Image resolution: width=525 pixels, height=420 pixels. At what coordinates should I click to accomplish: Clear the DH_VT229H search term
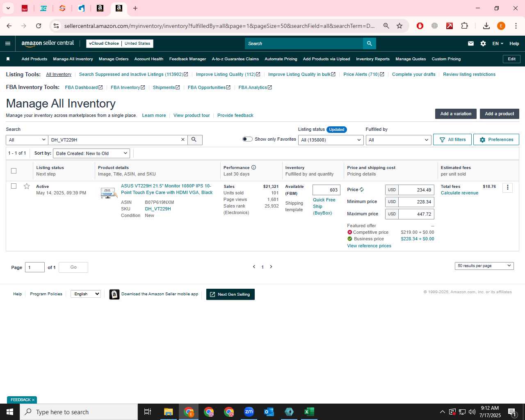click(x=183, y=140)
